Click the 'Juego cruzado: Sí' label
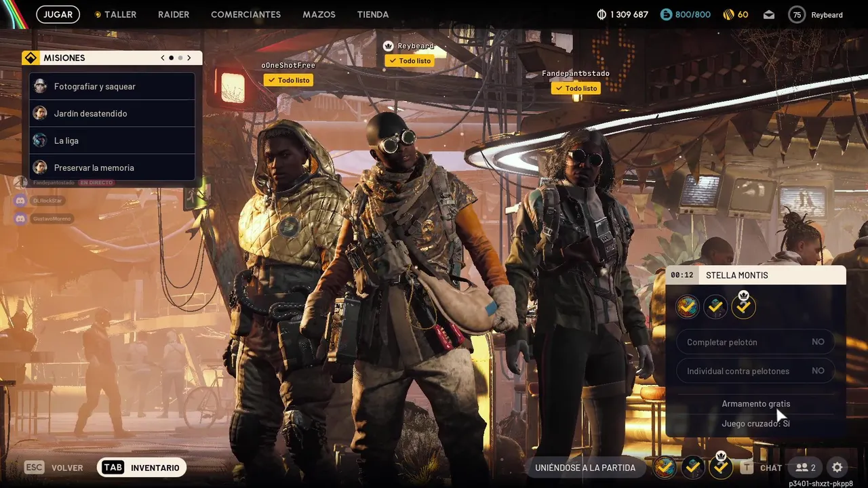The width and height of the screenshot is (868, 488). pyautogui.click(x=756, y=424)
